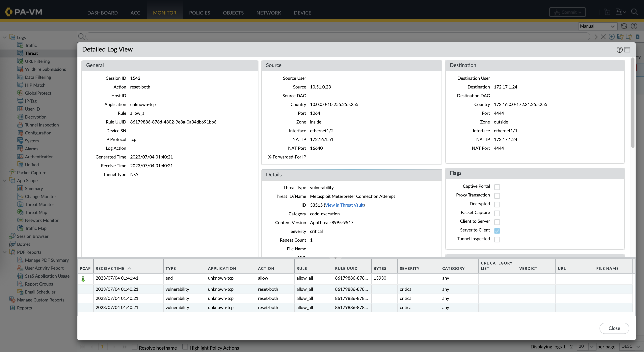Screen dimensions: 644x352
Task: Click the refresh icon next to Manual dropdown
Action: pyautogui.click(x=624, y=26)
